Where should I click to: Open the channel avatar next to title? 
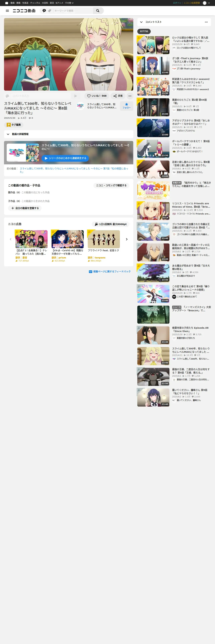tap(80, 106)
